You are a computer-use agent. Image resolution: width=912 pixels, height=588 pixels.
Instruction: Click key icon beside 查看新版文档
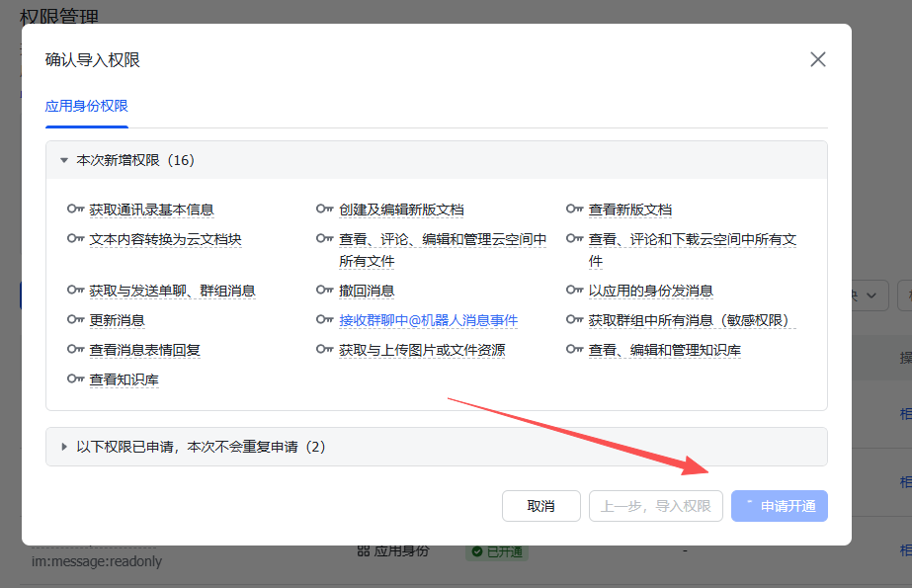click(575, 210)
